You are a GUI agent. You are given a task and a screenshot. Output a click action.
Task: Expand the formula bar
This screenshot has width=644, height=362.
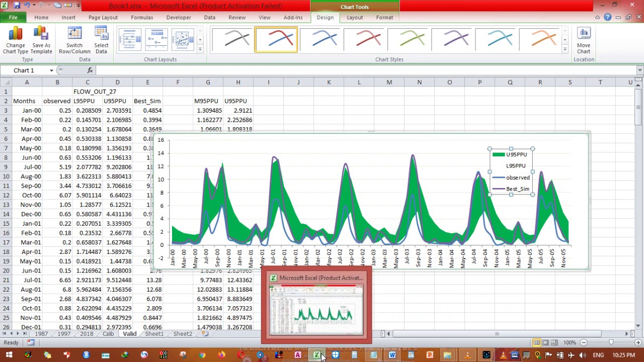tap(639, 70)
